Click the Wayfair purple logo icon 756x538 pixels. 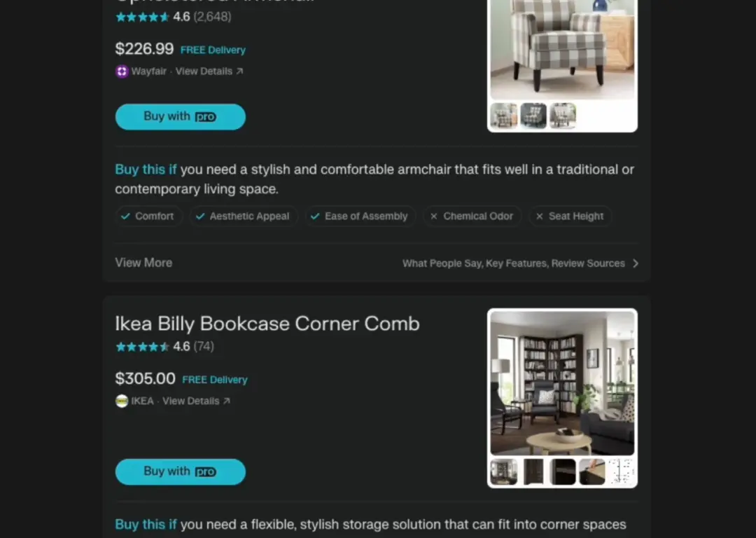coord(122,71)
